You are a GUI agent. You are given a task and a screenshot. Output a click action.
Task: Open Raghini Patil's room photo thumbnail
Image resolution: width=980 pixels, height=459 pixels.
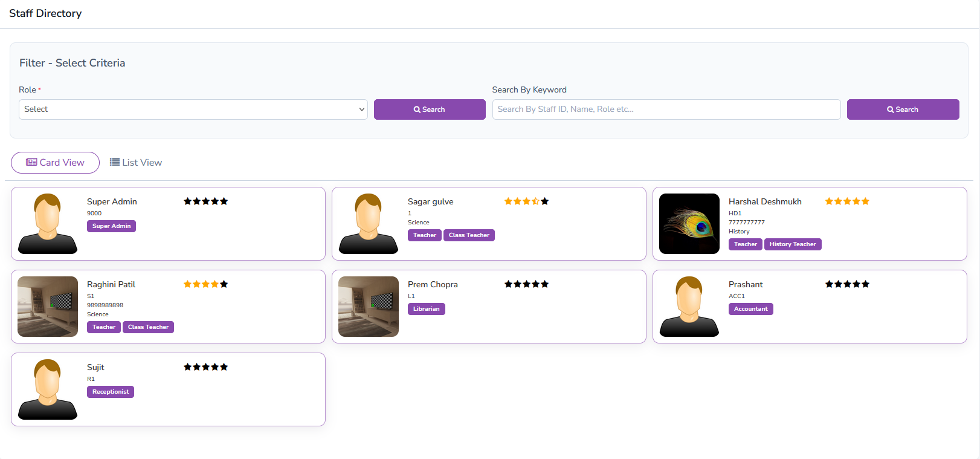pyautogui.click(x=48, y=307)
